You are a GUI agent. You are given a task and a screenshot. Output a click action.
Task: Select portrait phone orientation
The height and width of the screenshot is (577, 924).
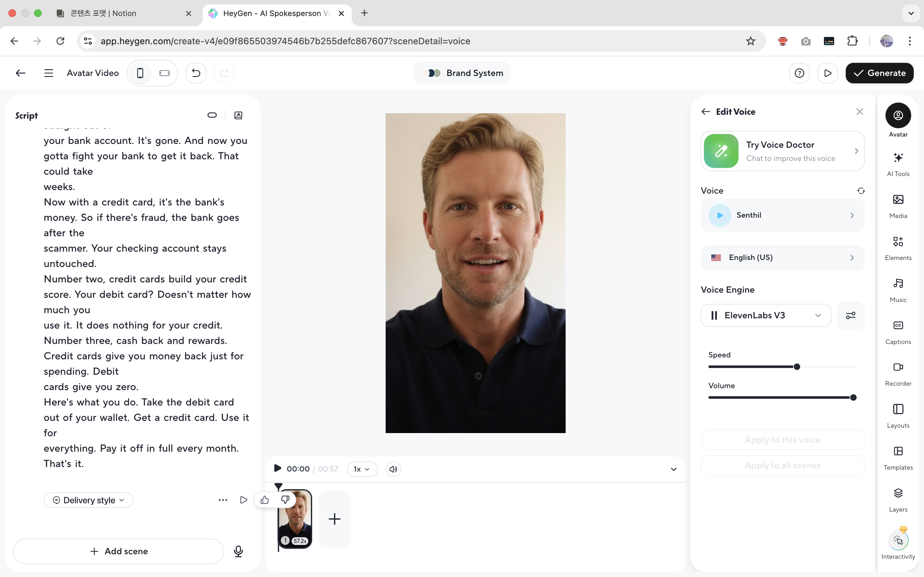[x=140, y=73]
